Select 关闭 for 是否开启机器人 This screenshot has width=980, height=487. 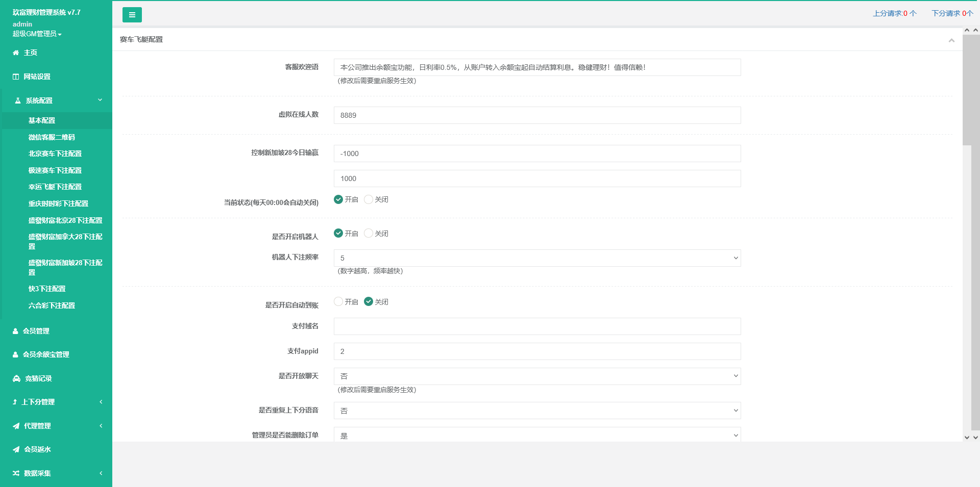tap(369, 233)
